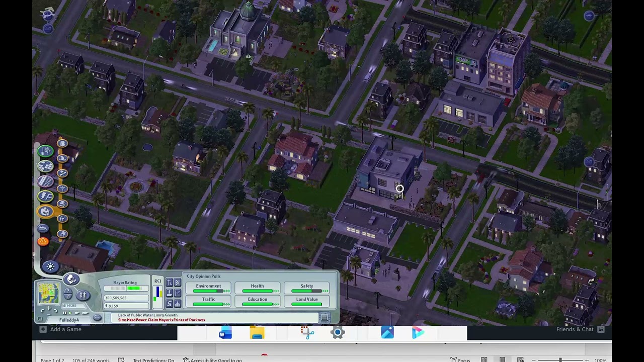Choose Education buildings from civic submenu

(62, 173)
